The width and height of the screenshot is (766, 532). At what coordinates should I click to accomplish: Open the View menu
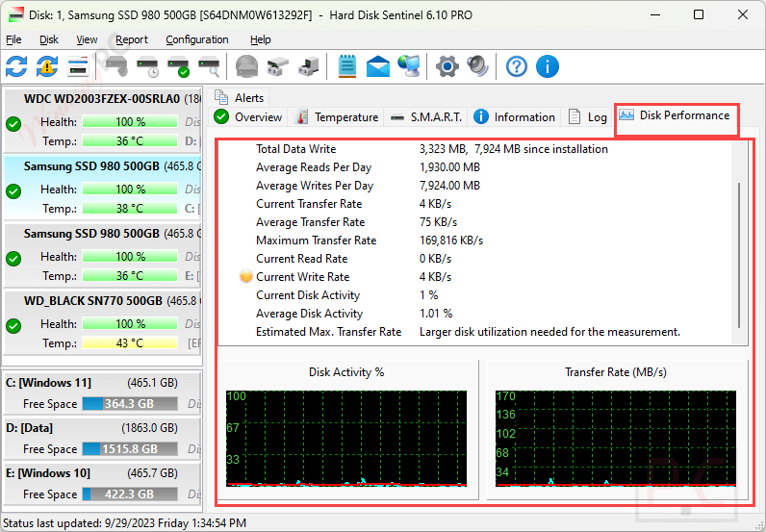(87, 39)
